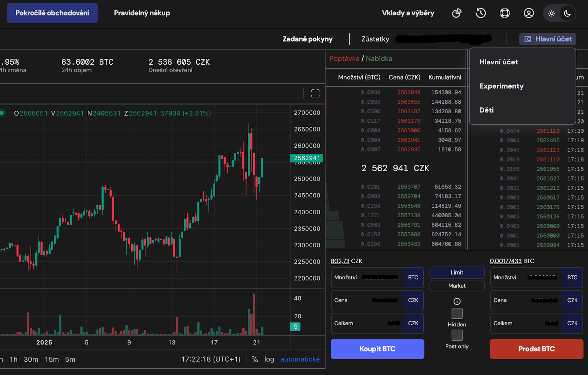Select 1h chart interval
Image resolution: width=588 pixels, height=375 pixels.
point(14,359)
